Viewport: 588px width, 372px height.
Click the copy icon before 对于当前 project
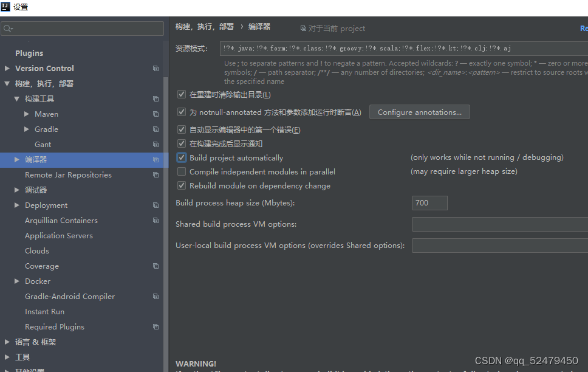[303, 28]
